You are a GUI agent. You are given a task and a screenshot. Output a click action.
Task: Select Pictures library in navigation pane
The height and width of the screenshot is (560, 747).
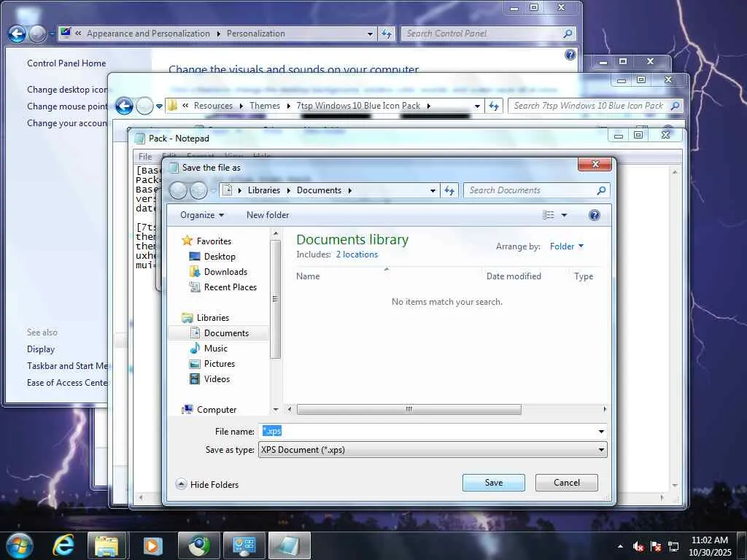[219, 363]
